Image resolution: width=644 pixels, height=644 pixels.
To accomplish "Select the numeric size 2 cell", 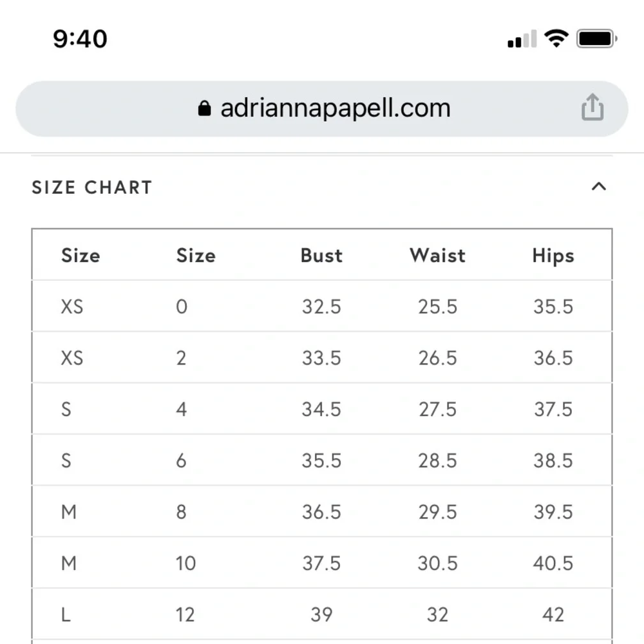I will tap(181, 358).
